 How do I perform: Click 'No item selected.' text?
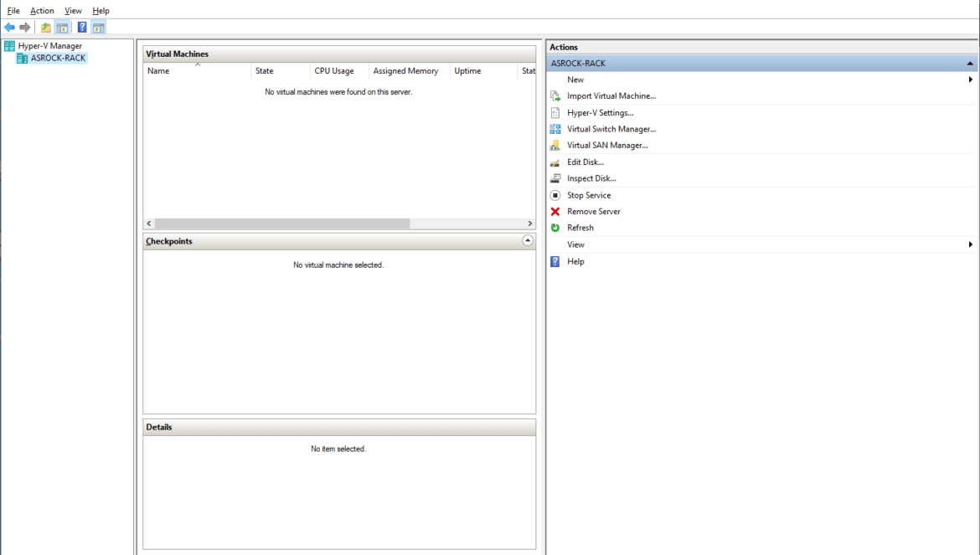(338, 449)
